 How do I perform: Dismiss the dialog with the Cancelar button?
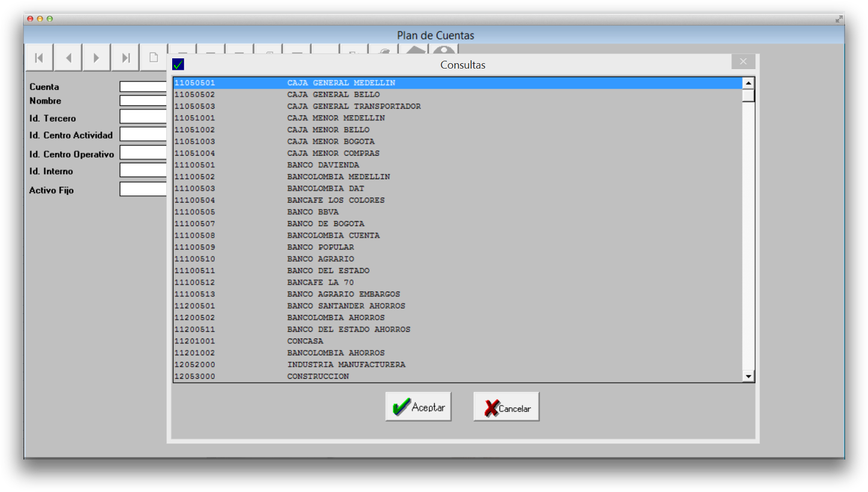coord(506,407)
